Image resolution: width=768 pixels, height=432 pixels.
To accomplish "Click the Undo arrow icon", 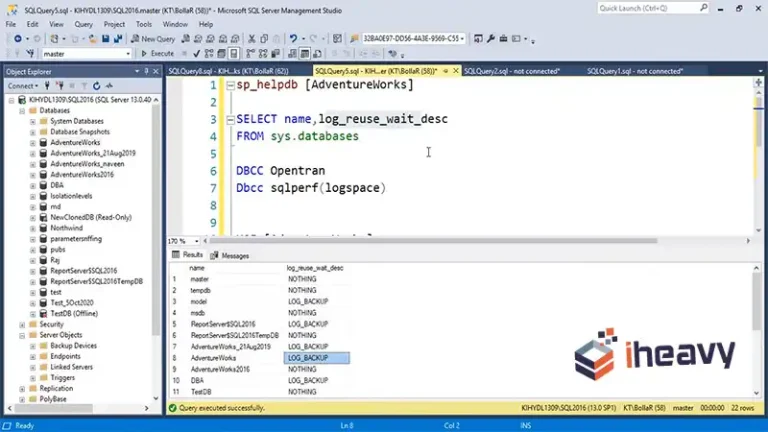I will click(293, 39).
